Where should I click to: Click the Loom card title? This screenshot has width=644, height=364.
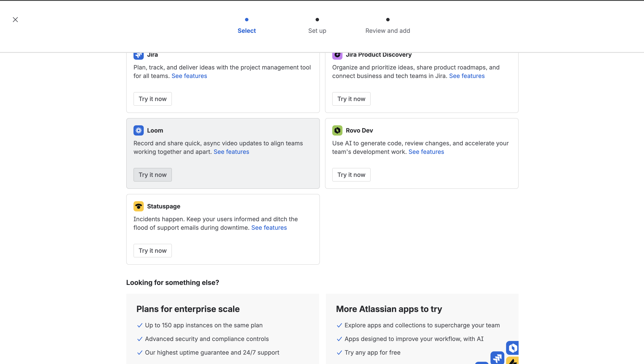[x=155, y=130]
